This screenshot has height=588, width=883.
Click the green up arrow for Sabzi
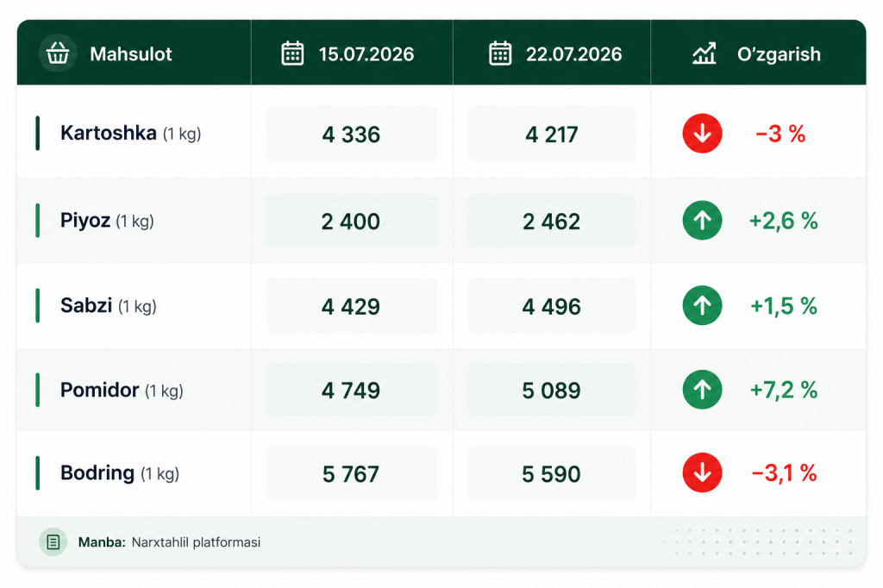tap(702, 305)
